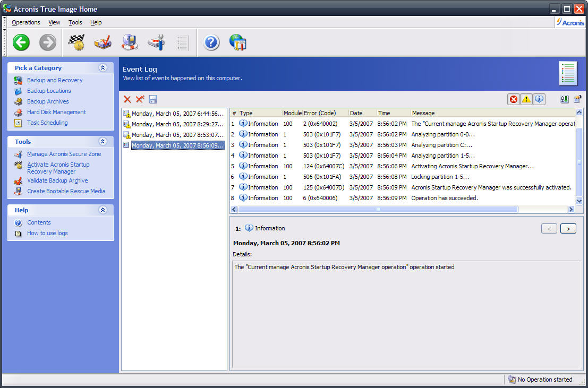Open the Operations menu

coord(26,22)
